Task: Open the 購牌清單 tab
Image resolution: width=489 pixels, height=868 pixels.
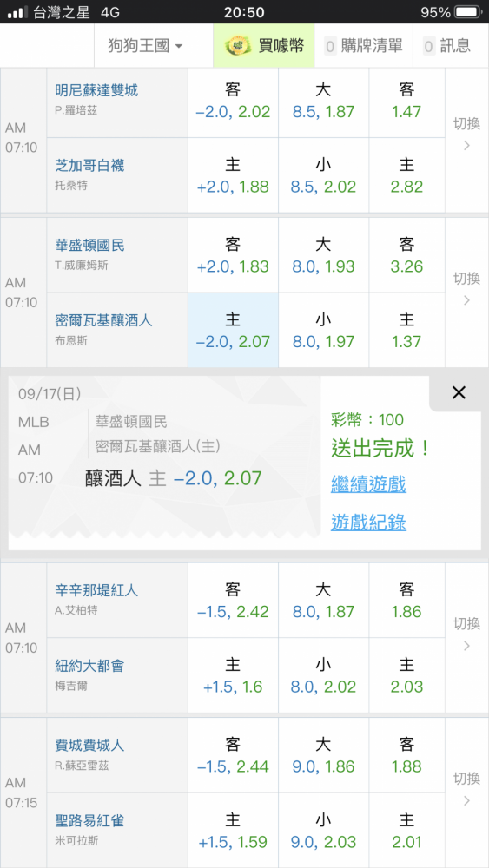Action: [364, 46]
